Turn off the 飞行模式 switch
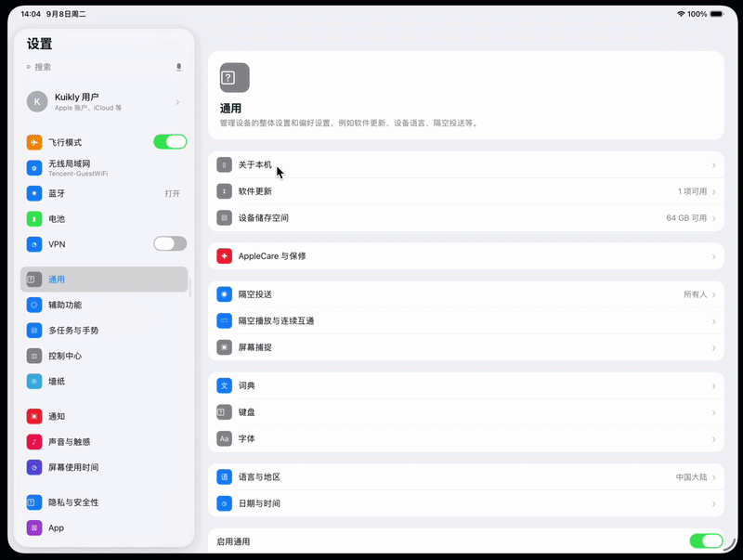The height and width of the screenshot is (560, 743). click(x=170, y=142)
